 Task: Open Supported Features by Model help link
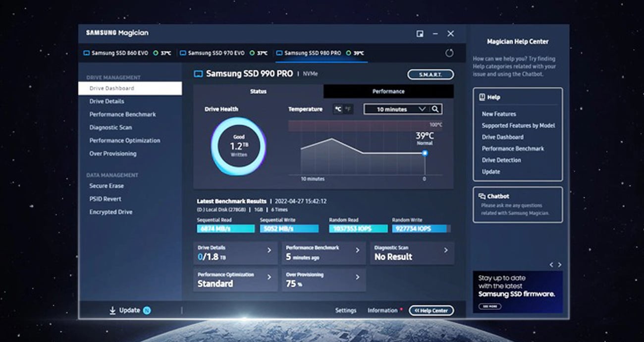click(518, 125)
